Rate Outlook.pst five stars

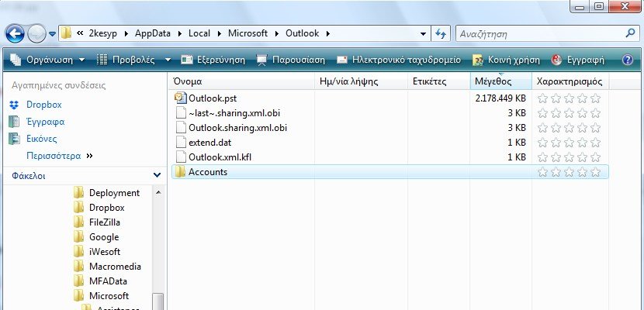pos(596,98)
